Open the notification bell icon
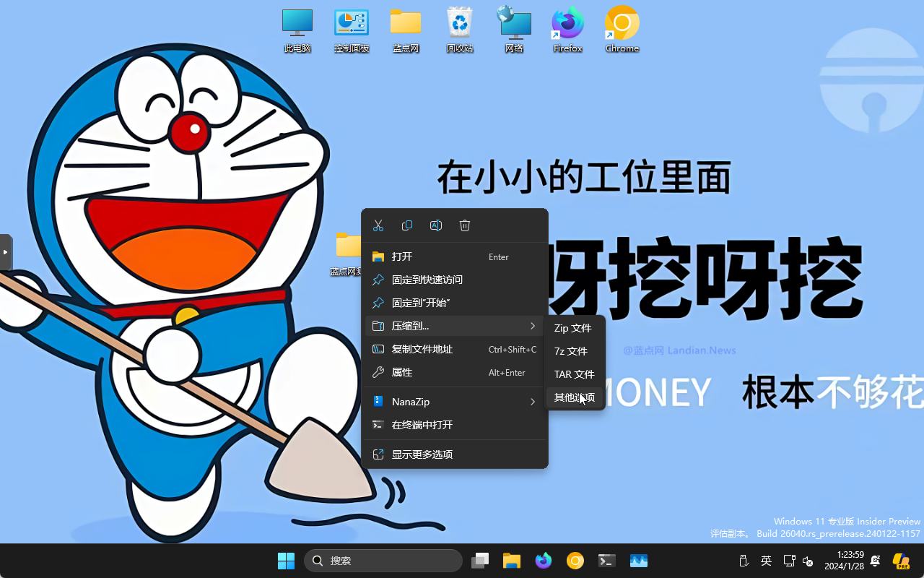924x578 pixels. pos(876,561)
